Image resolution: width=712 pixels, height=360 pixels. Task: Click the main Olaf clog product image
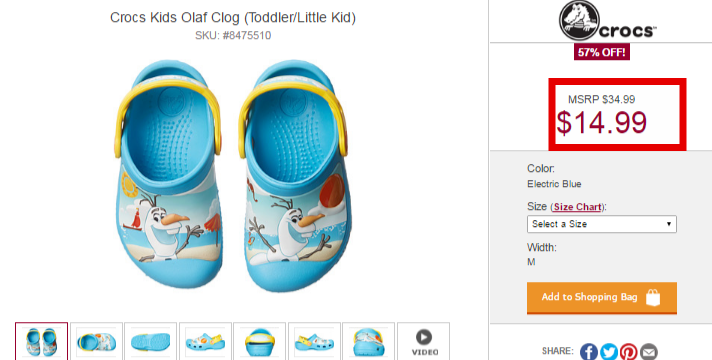232,176
